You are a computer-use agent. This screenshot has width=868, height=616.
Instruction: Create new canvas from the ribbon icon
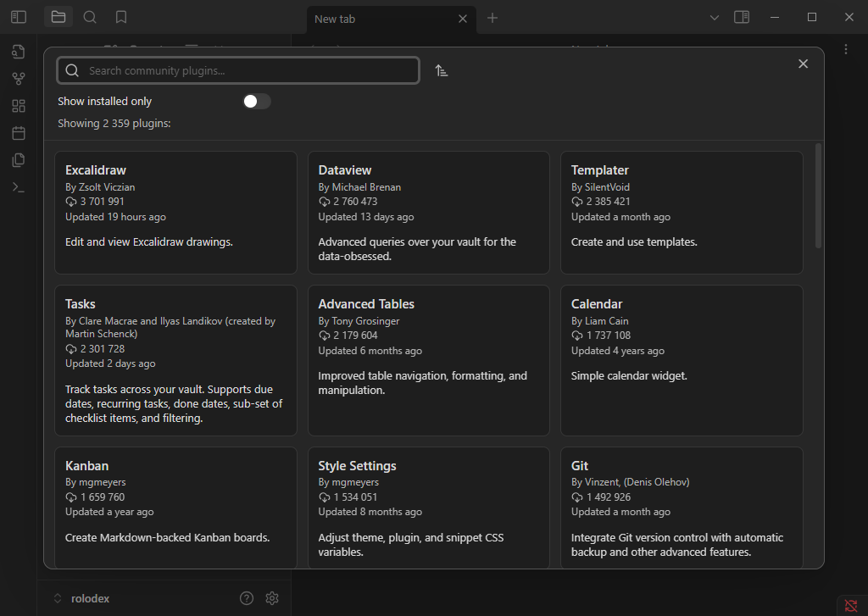pos(19,106)
